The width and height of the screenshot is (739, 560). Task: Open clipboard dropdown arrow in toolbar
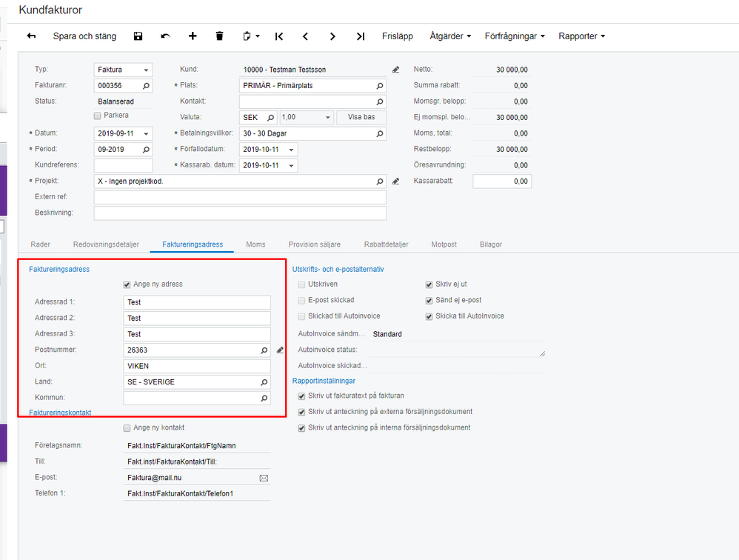point(258,36)
